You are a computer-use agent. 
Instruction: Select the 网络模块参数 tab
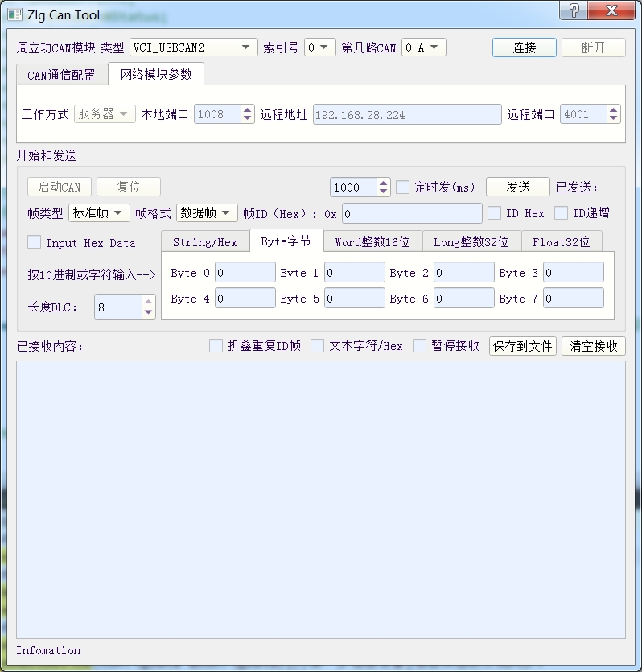[156, 74]
